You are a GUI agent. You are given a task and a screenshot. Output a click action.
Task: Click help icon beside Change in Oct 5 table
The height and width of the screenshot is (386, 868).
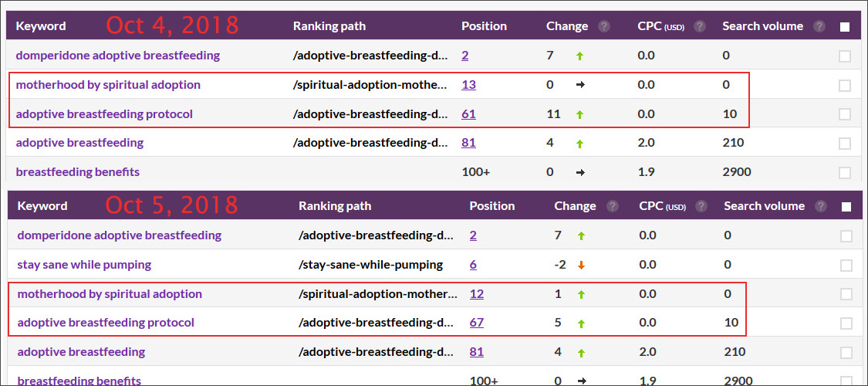[612, 206]
